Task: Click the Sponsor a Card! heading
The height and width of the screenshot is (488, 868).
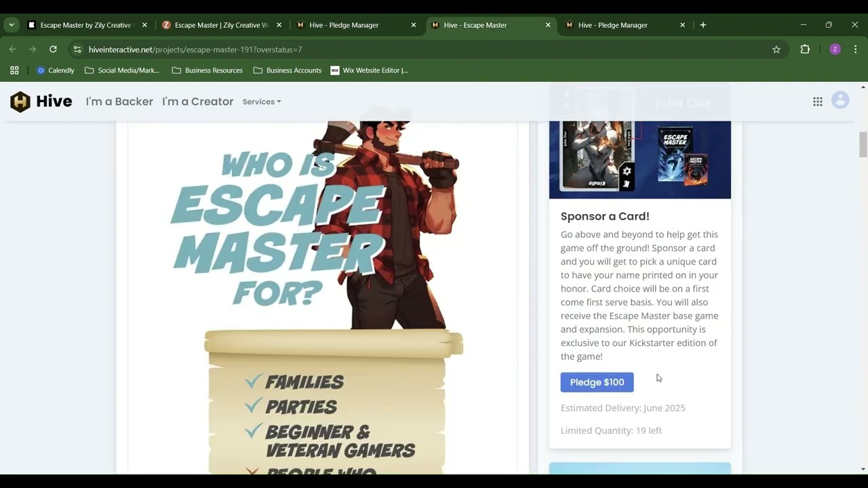Action: (x=605, y=216)
